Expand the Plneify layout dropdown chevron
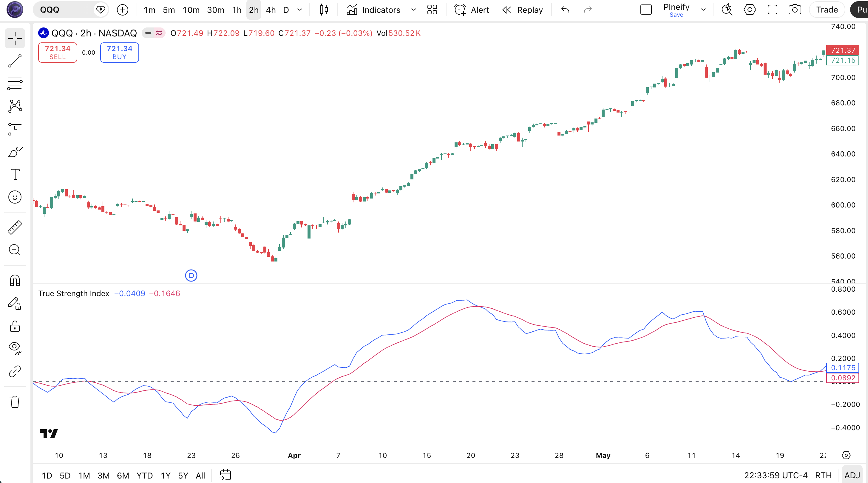The height and width of the screenshot is (483, 868). 703,10
